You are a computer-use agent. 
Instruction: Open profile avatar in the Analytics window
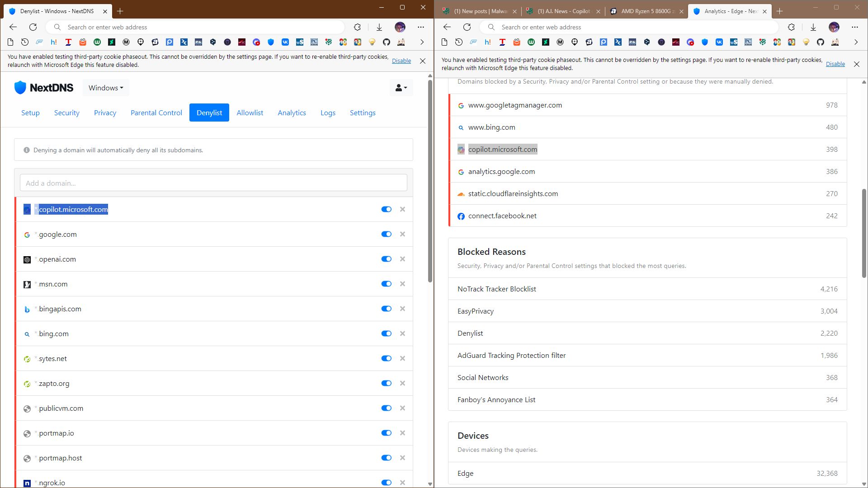(x=834, y=27)
